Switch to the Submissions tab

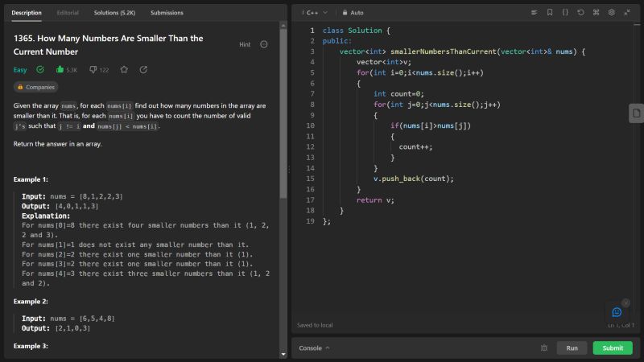point(167,13)
